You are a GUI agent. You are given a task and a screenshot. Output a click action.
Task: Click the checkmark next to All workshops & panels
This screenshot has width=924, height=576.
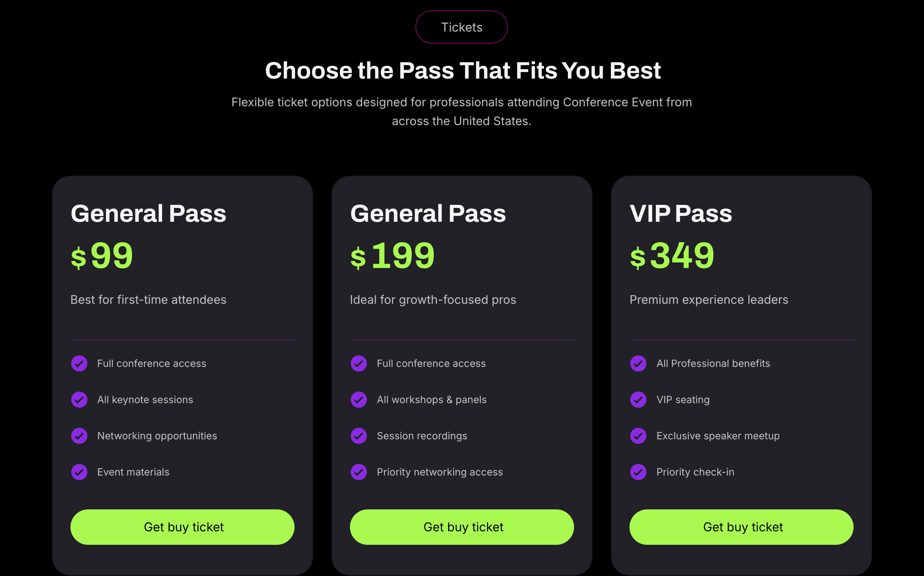coord(358,399)
